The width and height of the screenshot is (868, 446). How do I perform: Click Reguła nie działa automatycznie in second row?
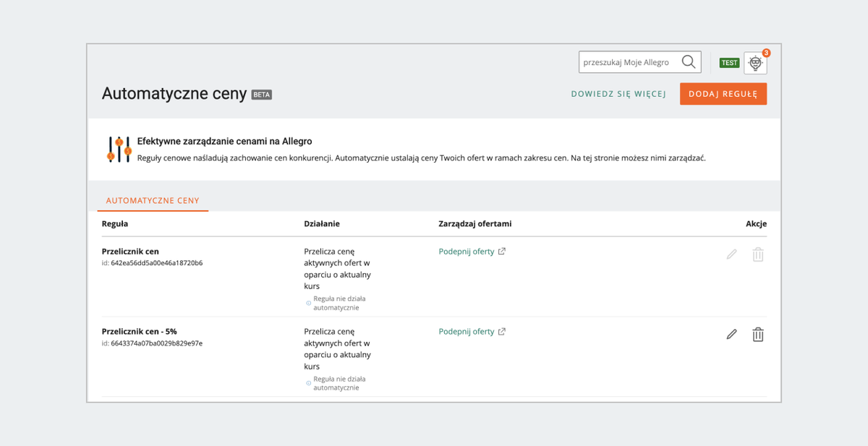click(339, 383)
